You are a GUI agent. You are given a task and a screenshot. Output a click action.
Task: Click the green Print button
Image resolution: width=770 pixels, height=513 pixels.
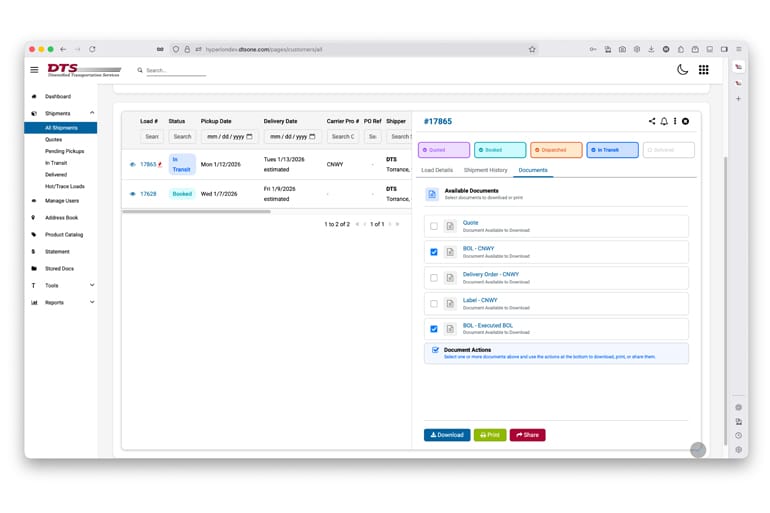click(490, 435)
